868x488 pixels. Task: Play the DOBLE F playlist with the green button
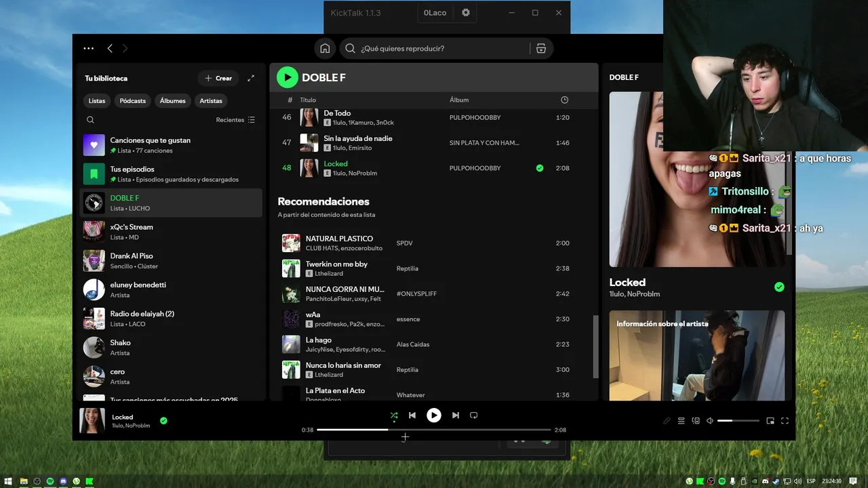point(288,78)
